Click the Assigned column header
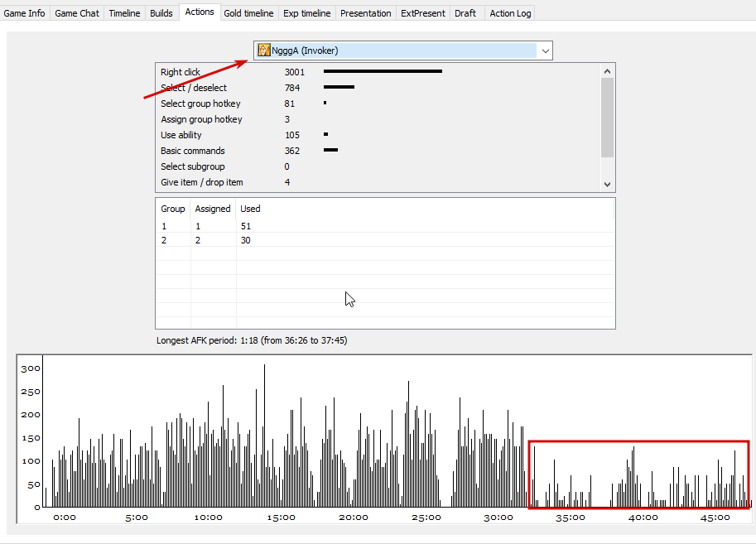The width and height of the screenshot is (756, 544). click(x=213, y=209)
